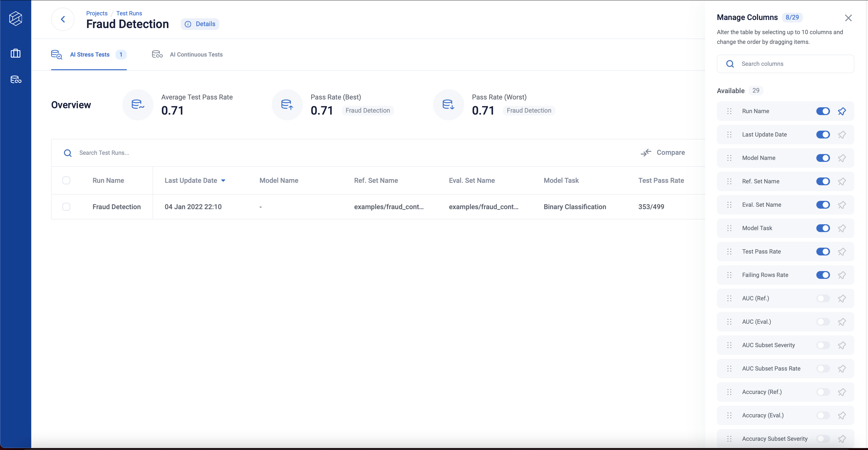The width and height of the screenshot is (868, 450).
Task: Grab the drag handle of Model Task
Action: pos(729,228)
